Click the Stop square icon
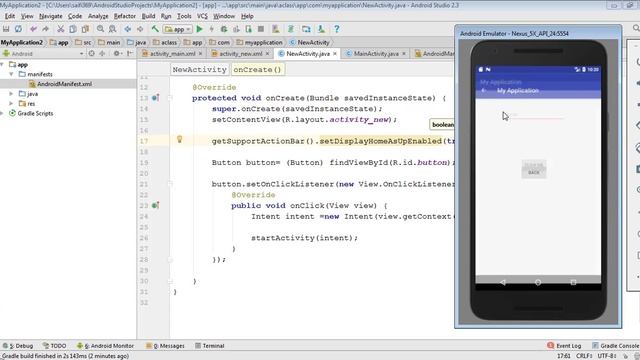640x360 pixels. pos(260,29)
